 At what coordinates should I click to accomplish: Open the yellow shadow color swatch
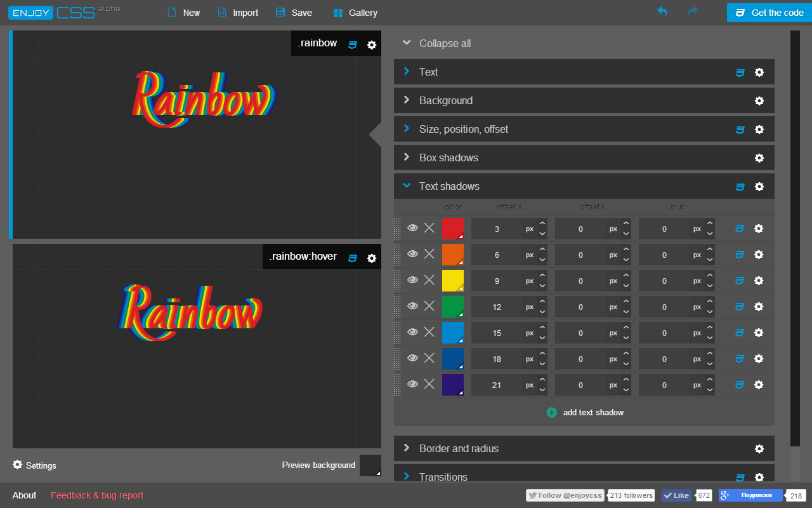(x=453, y=281)
